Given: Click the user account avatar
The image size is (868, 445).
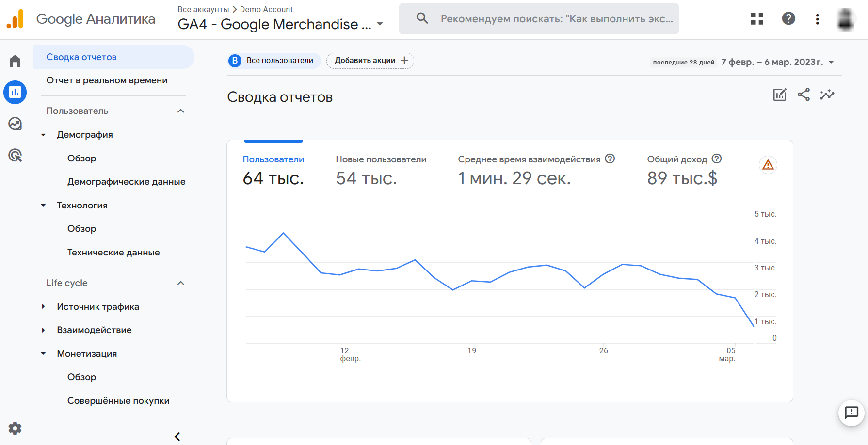Looking at the screenshot, I should 846,19.
